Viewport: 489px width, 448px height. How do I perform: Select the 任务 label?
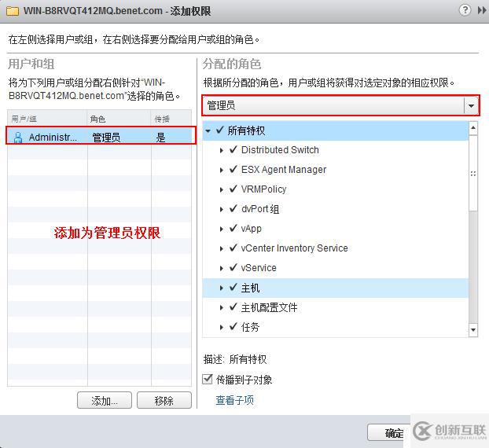[x=250, y=327]
